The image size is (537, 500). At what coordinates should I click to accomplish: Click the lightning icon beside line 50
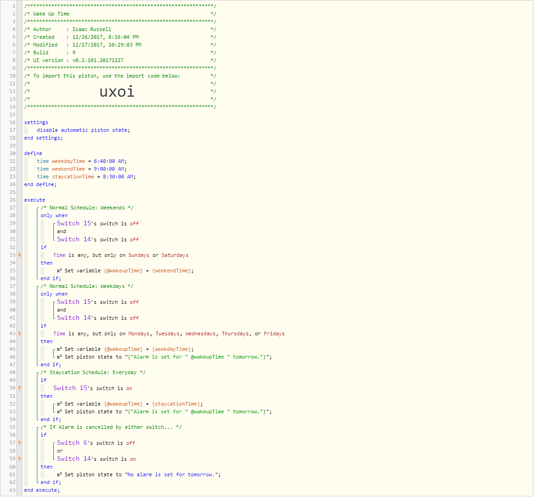pos(20,388)
